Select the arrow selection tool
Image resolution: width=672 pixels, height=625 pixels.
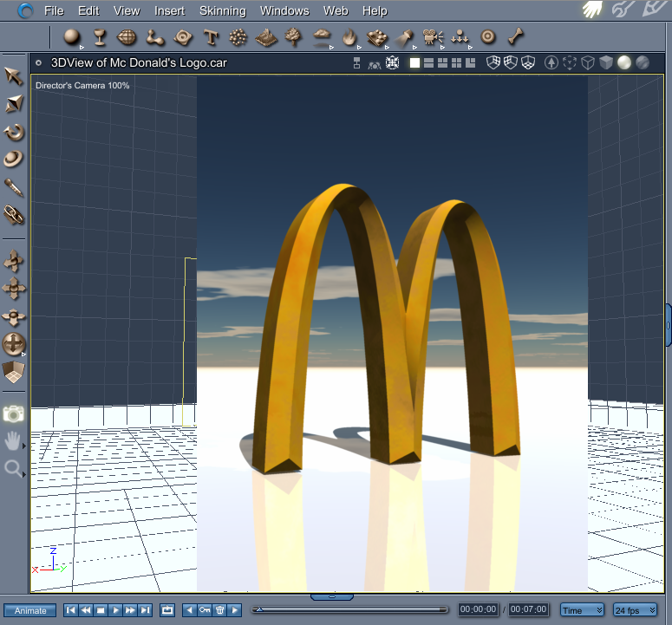pyautogui.click(x=14, y=75)
